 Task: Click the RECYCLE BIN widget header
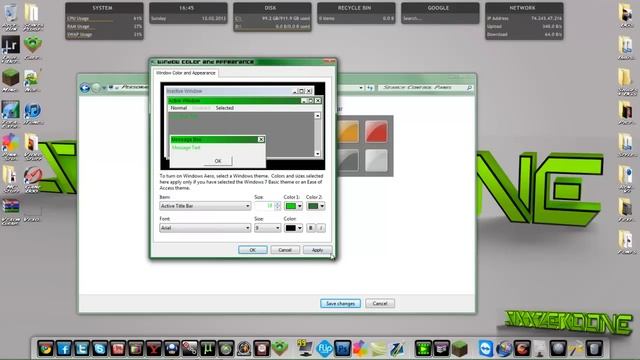coord(354,8)
